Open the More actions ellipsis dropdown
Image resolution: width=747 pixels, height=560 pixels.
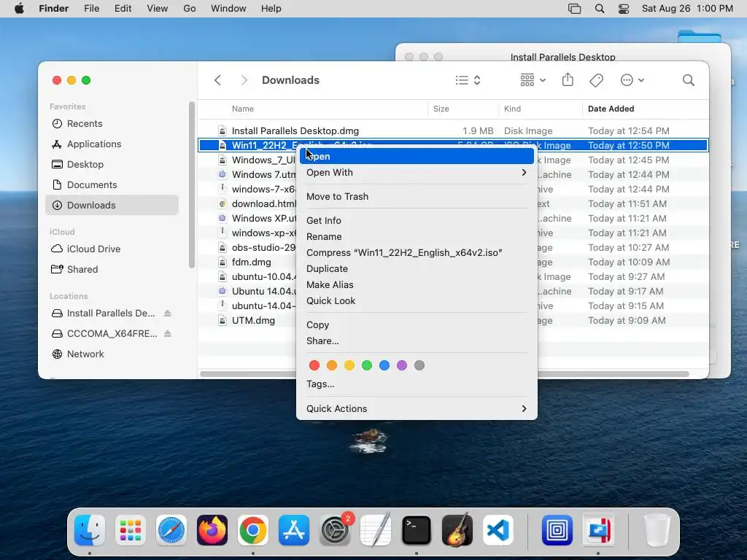632,80
